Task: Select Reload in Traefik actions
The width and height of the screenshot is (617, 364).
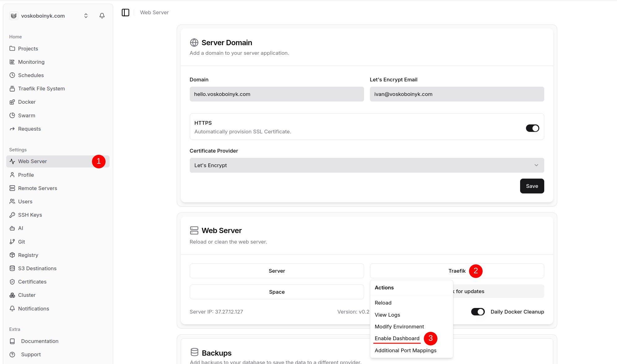Action: 411,303
